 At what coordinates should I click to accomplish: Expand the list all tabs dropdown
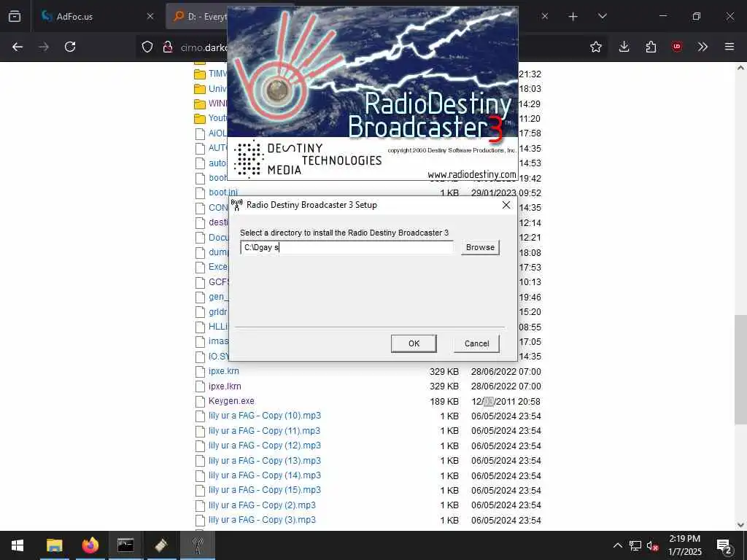(602, 17)
